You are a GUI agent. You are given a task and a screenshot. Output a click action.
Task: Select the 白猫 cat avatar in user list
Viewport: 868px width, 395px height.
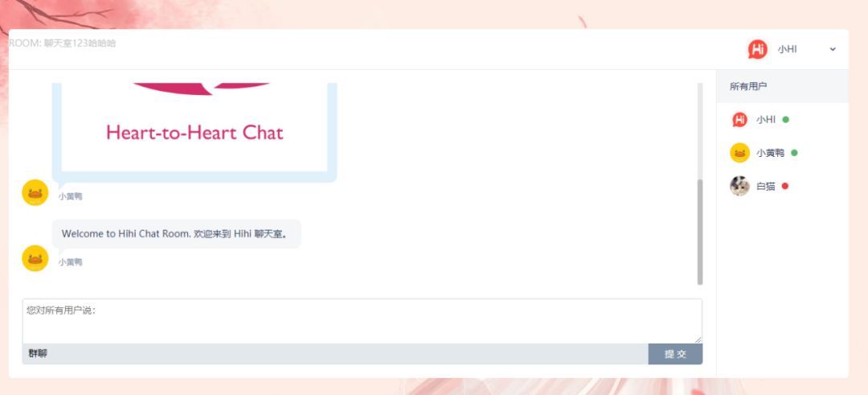(739, 186)
